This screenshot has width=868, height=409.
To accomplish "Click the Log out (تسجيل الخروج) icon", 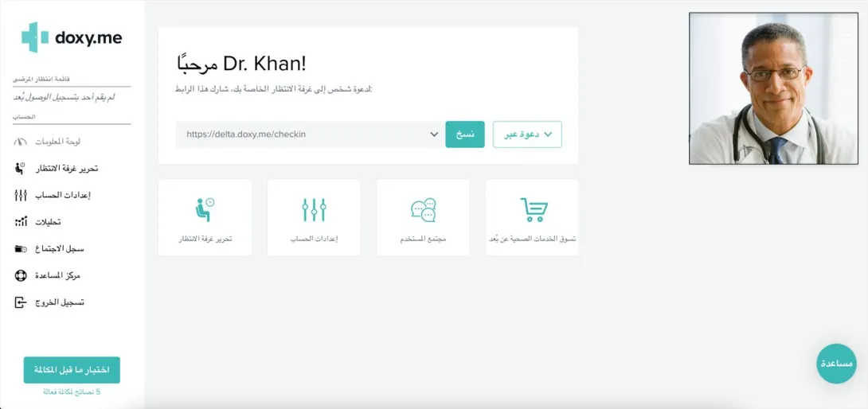I will (21, 302).
